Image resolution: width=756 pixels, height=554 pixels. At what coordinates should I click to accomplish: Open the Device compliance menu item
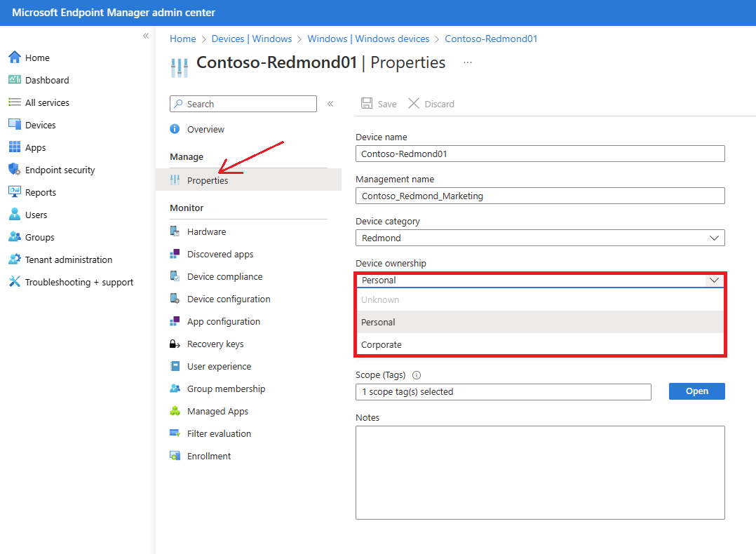pos(224,276)
